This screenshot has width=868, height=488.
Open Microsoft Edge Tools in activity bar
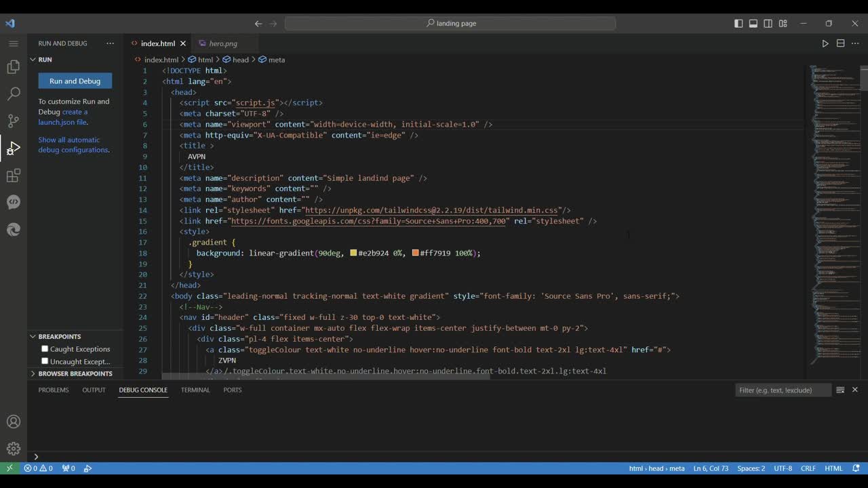point(13,230)
